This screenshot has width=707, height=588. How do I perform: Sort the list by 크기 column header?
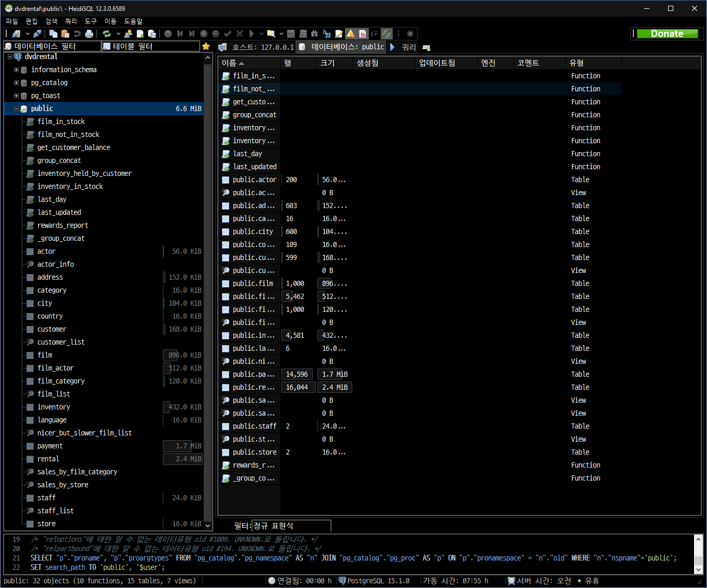pyautogui.click(x=335, y=63)
